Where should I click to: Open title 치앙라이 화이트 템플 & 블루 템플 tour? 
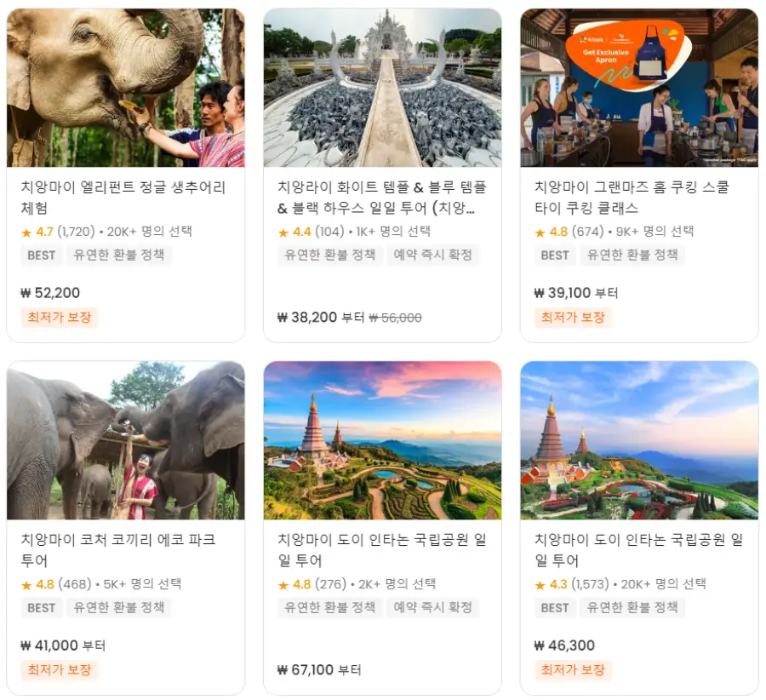point(382,198)
